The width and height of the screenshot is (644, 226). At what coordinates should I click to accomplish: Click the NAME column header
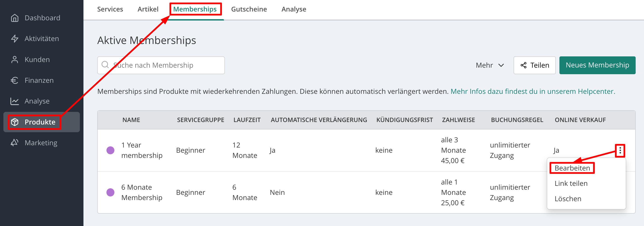[x=131, y=120]
